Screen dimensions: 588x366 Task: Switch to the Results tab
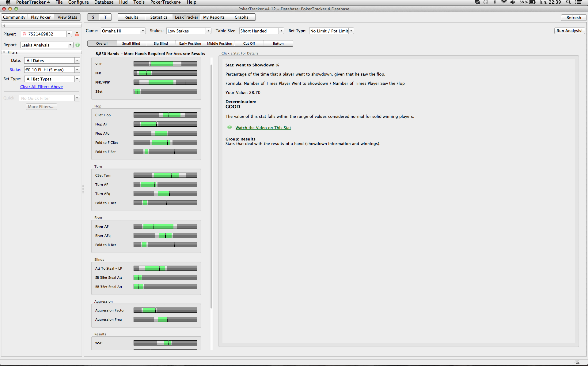tap(131, 17)
